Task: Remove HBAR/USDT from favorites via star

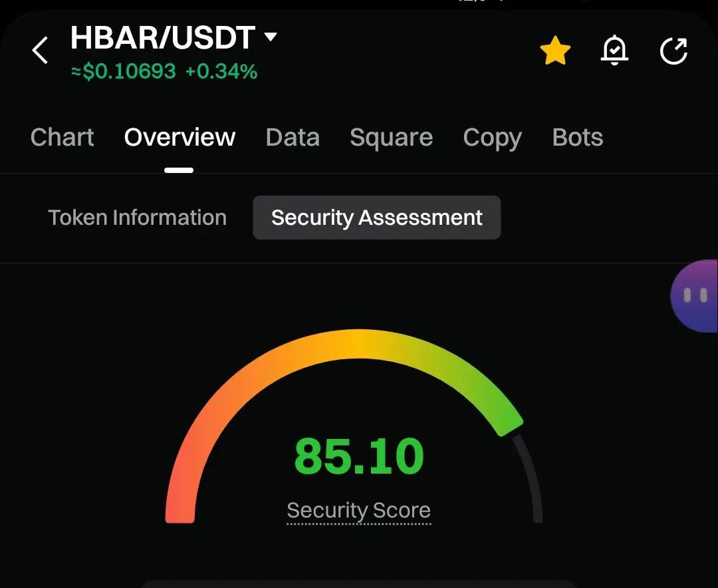Action: click(555, 51)
